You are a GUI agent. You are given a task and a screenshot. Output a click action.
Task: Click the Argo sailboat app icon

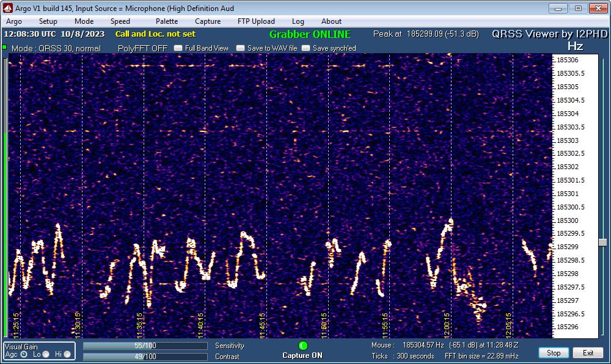point(7,8)
